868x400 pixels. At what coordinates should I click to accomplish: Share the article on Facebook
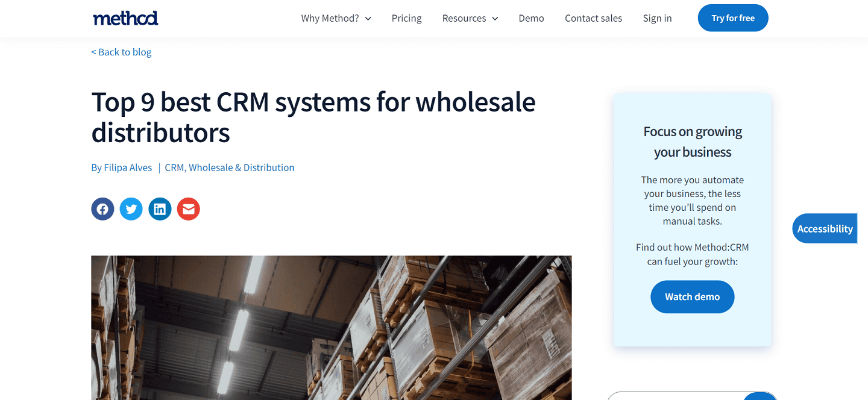[x=102, y=208]
